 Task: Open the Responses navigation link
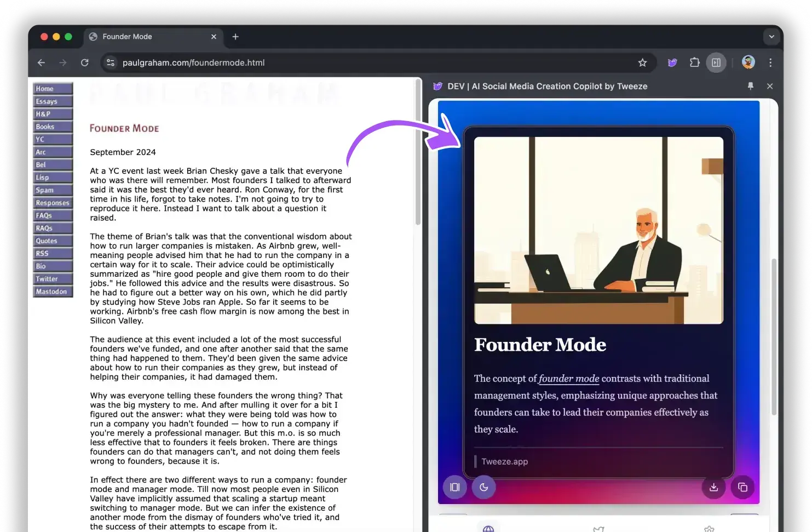tap(53, 203)
